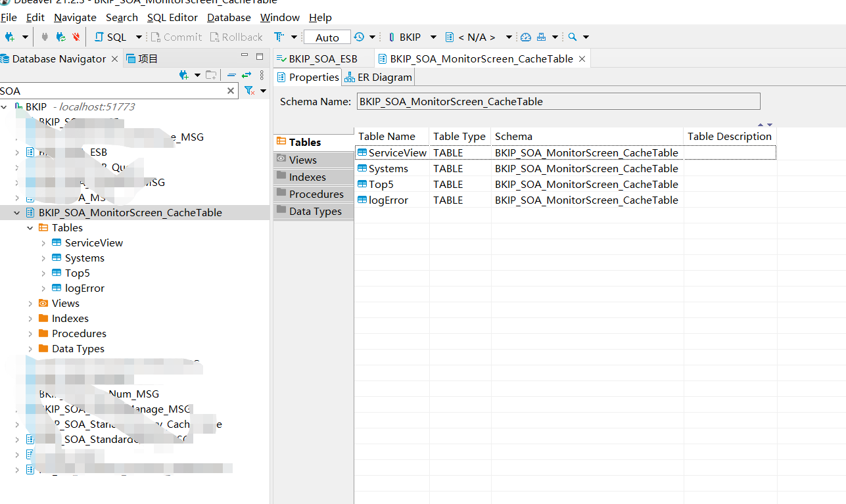Clear the SOA filter text with X
This screenshot has height=504, width=846.
231,91
